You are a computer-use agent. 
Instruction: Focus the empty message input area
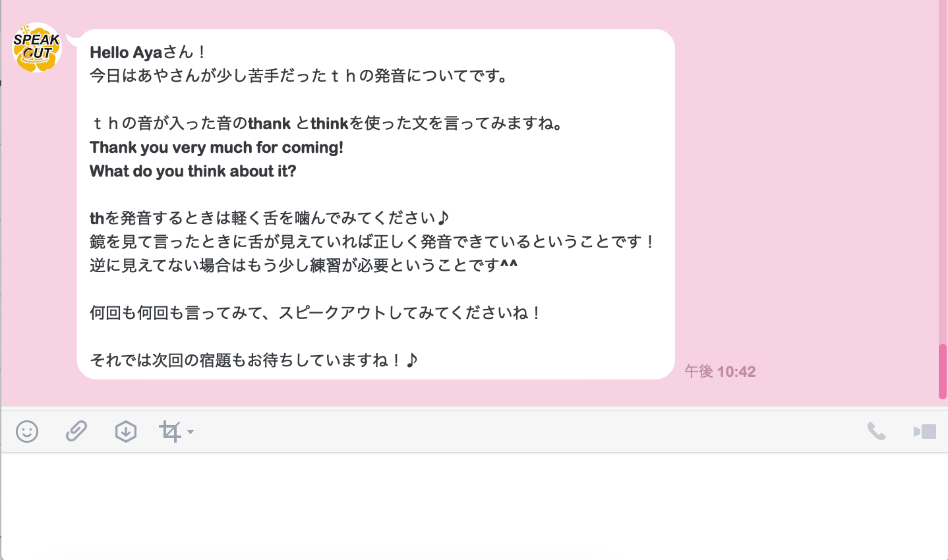pyautogui.click(x=474, y=506)
